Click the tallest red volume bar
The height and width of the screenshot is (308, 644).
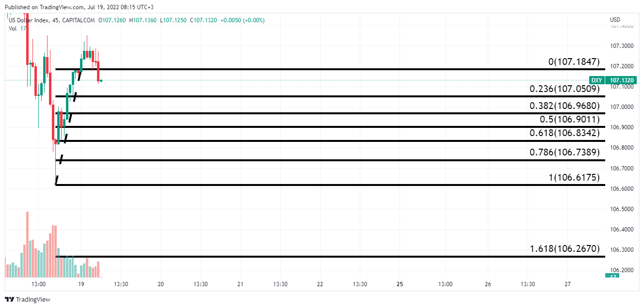tap(27, 245)
